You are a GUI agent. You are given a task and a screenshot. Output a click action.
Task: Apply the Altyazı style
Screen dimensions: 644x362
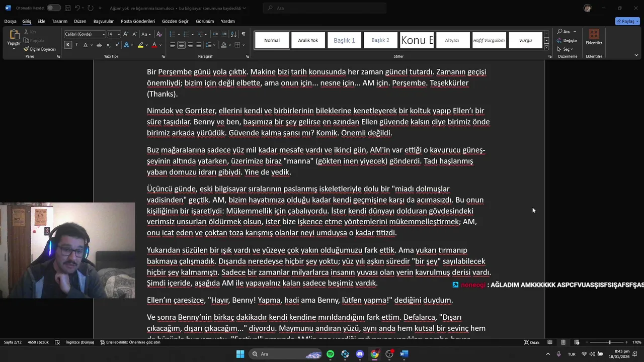pos(452,40)
